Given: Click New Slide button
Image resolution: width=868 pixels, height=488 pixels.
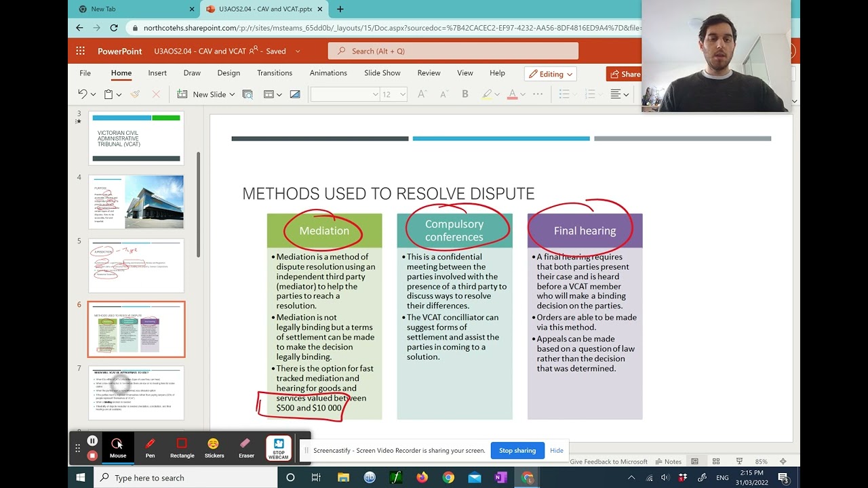Looking at the screenshot, I should [202, 94].
